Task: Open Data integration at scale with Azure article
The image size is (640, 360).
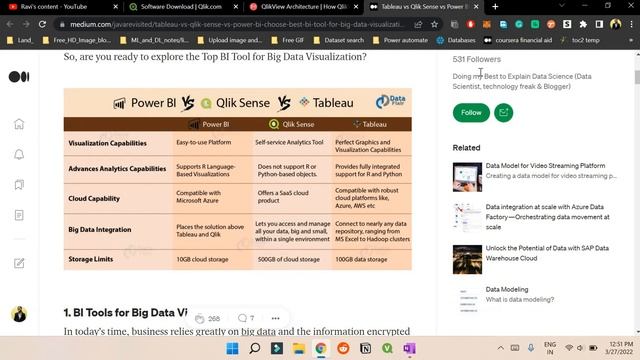Action: [547, 217]
